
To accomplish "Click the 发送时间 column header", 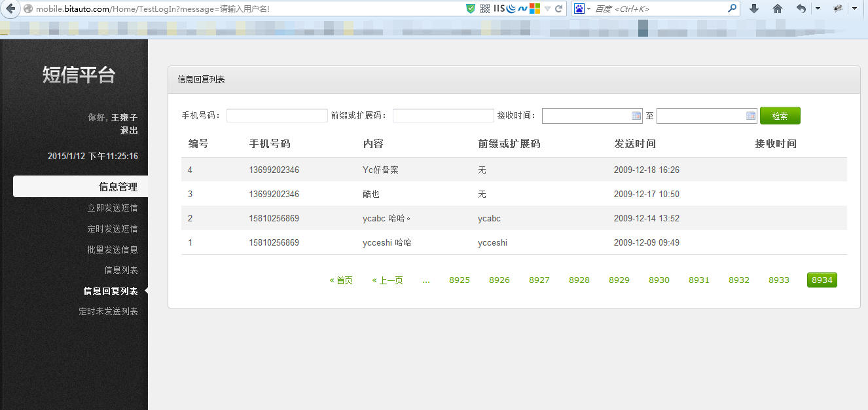I will 635,143.
